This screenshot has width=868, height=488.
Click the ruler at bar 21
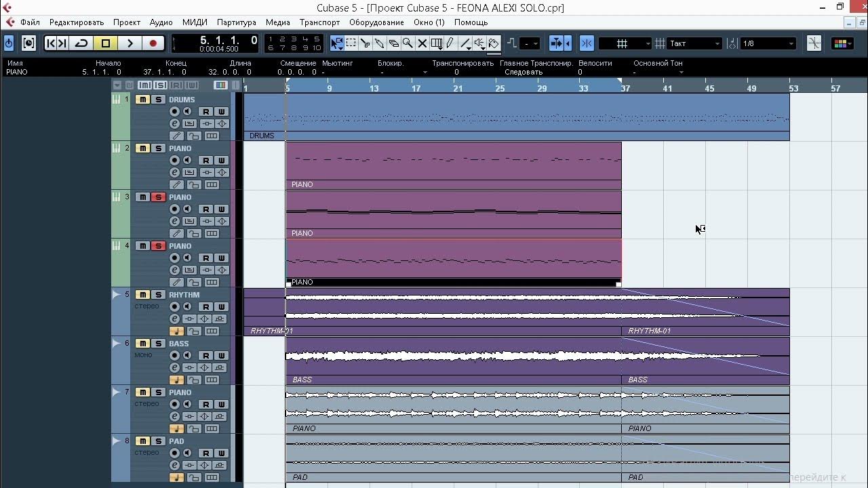pyautogui.click(x=458, y=88)
